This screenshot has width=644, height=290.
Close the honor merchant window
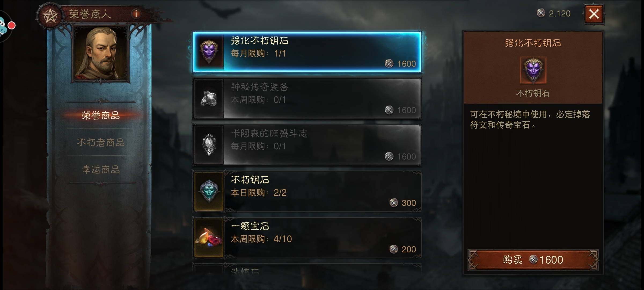click(594, 14)
